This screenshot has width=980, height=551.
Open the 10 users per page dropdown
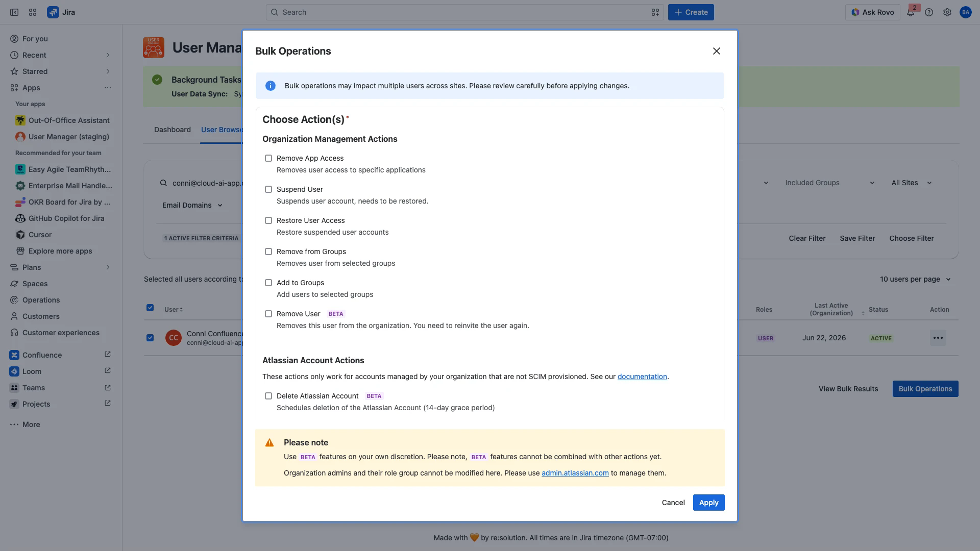pos(915,279)
